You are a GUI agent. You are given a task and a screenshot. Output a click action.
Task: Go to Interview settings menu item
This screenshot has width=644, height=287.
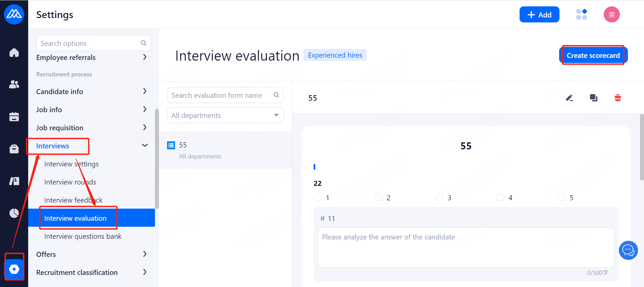[x=71, y=164]
